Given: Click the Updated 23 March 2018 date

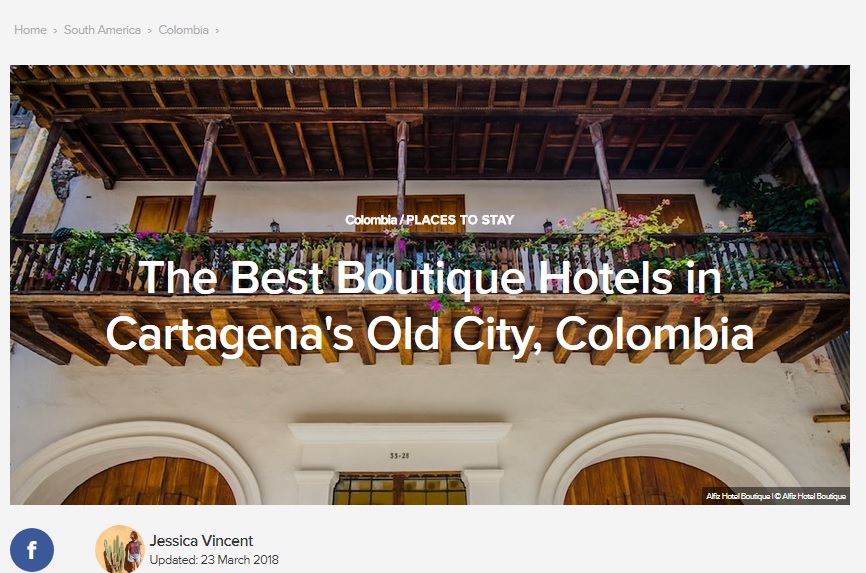Looking at the screenshot, I should 214,560.
